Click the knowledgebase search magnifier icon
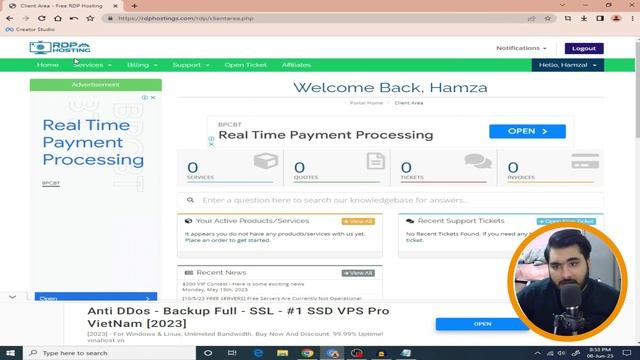 [x=190, y=200]
